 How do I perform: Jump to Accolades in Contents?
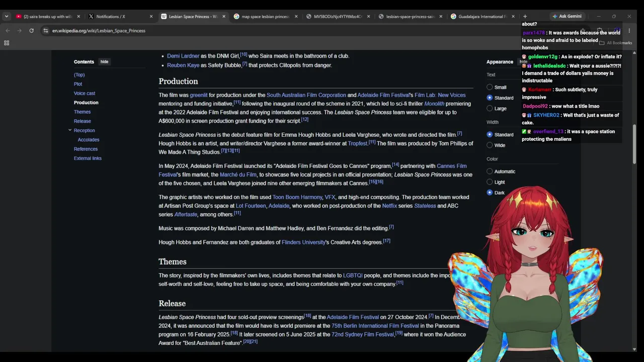coord(89,140)
